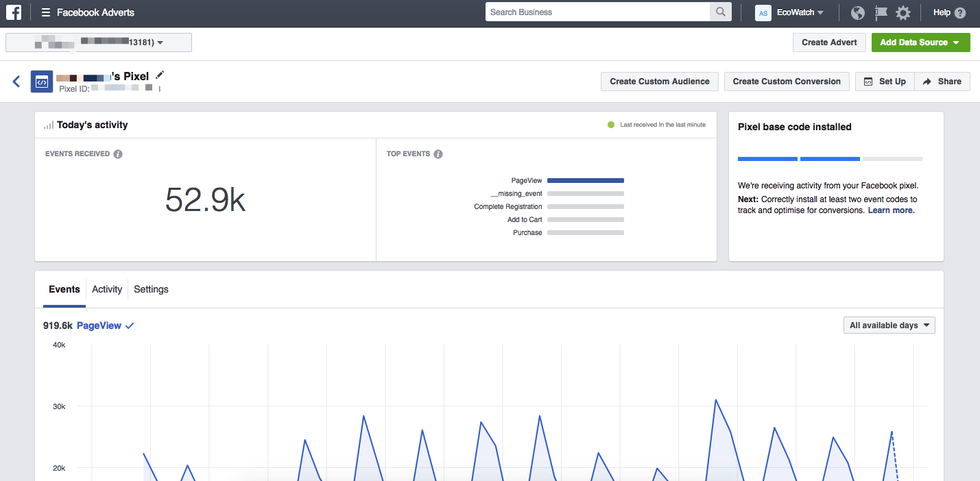Click the Learn more link

(890, 210)
